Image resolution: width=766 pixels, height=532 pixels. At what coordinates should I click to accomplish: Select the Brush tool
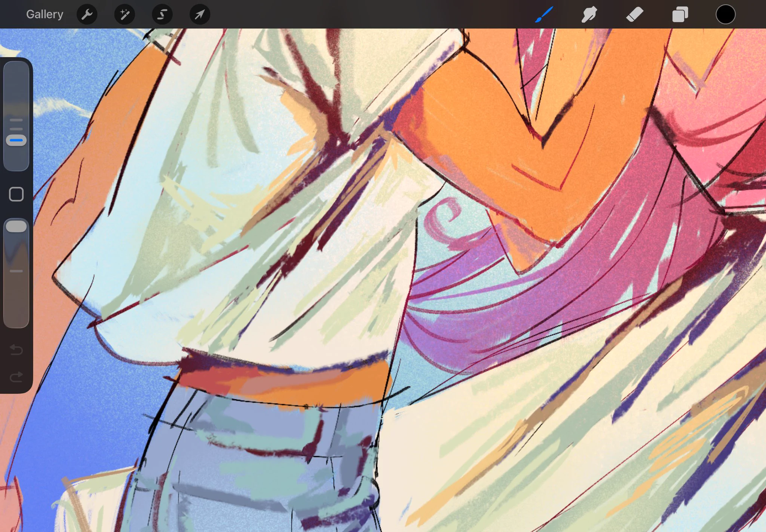(544, 15)
